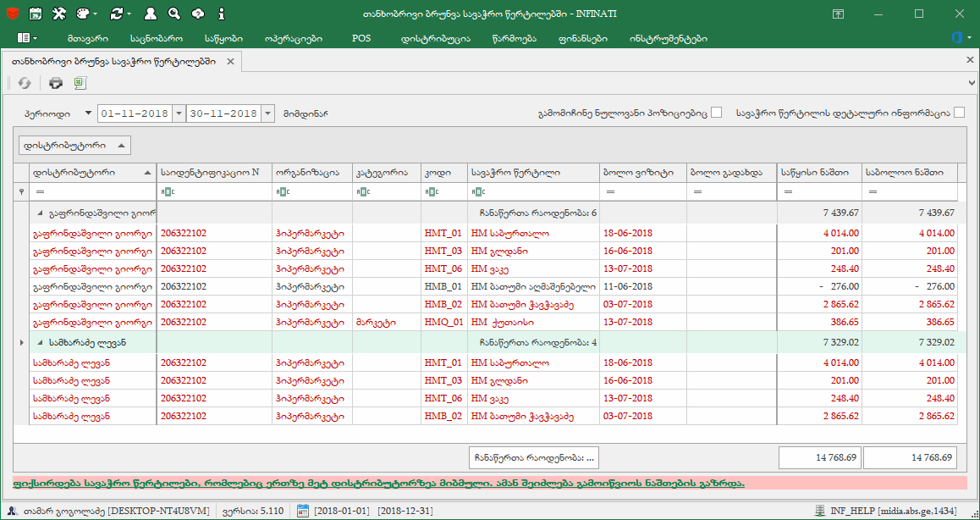Sort by the საიდენტიფიკაციო N column header
This screenshot has height=520, width=980.
click(214, 173)
